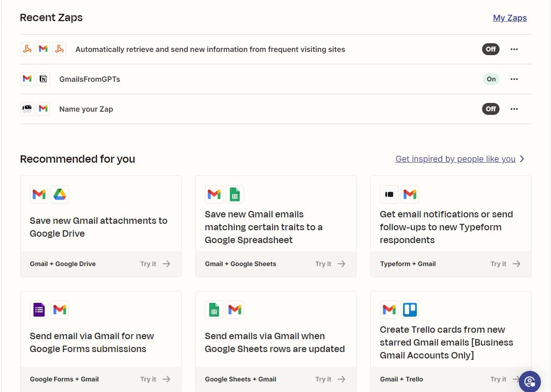Open the My Zaps link

click(510, 18)
